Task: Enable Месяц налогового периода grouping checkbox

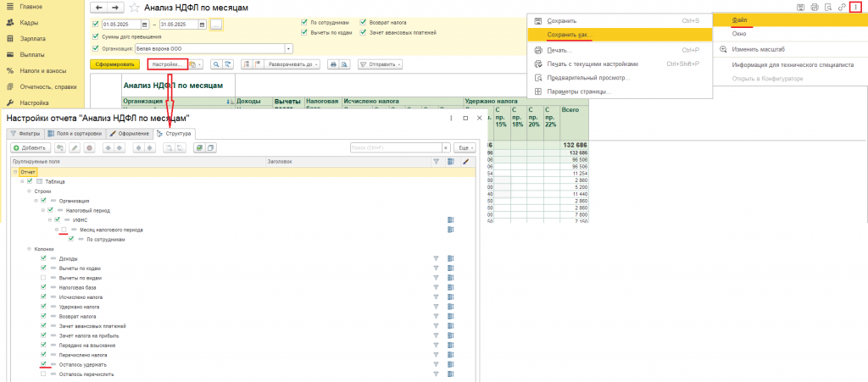Action: click(x=64, y=230)
